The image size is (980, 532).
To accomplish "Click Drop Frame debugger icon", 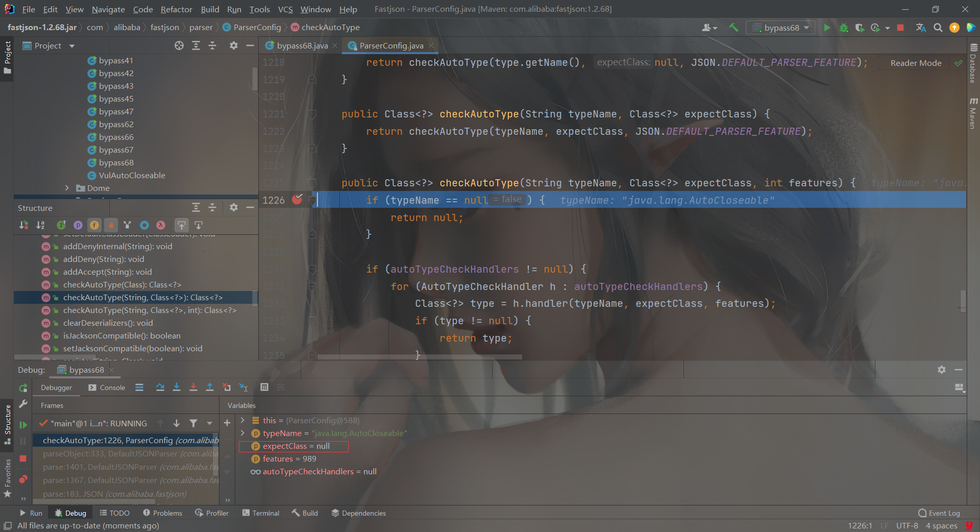I will (226, 388).
